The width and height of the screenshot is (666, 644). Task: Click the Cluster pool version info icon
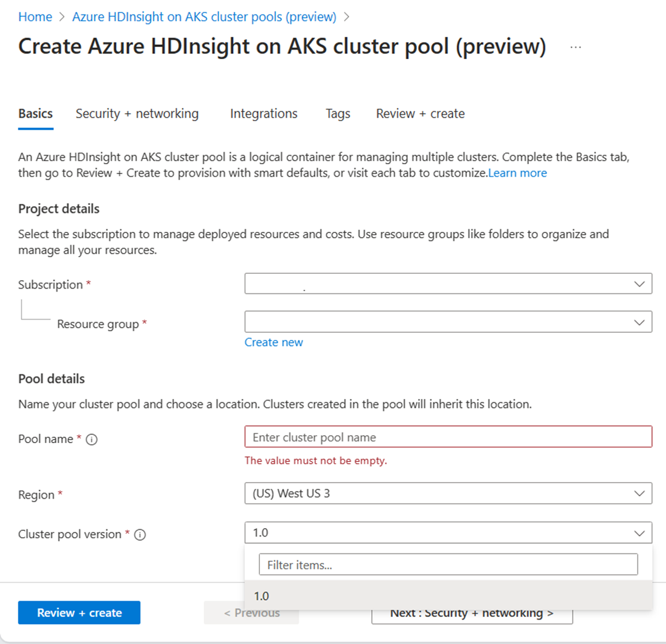[140, 535]
